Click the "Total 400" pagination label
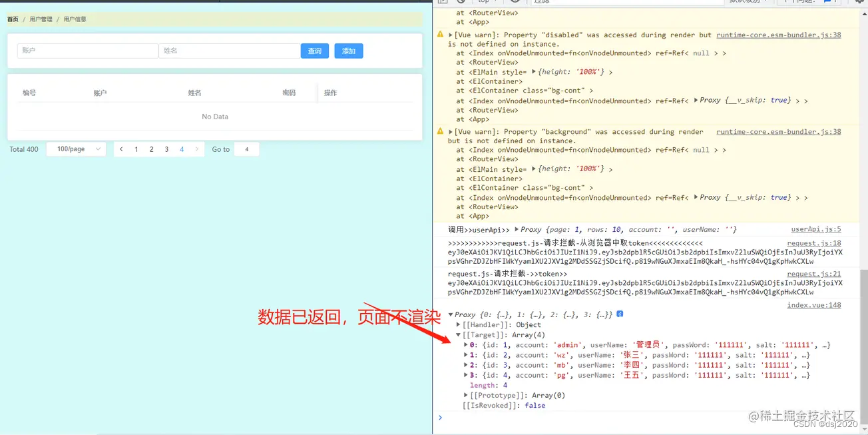Viewport: 868px width, 435px height. [x=24, y=149]
